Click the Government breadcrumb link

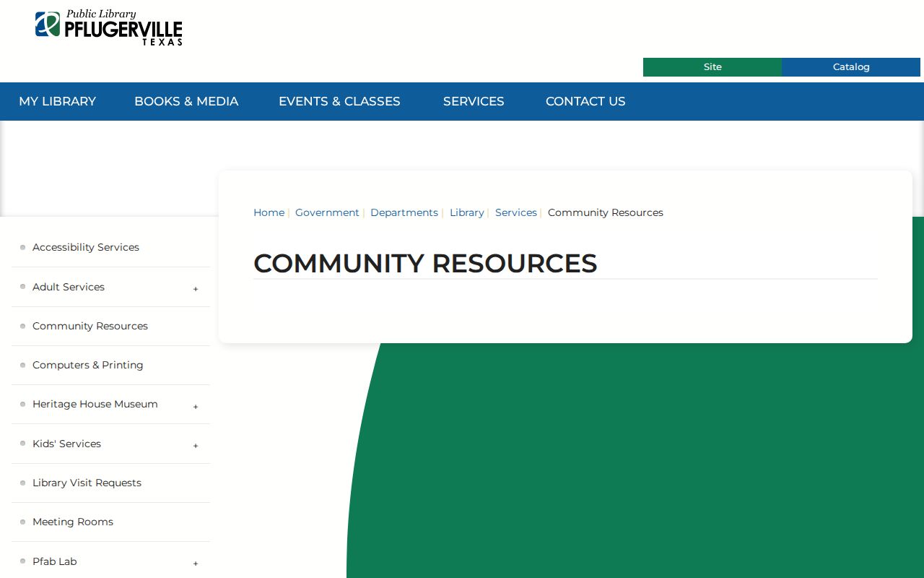pos(327,212)
